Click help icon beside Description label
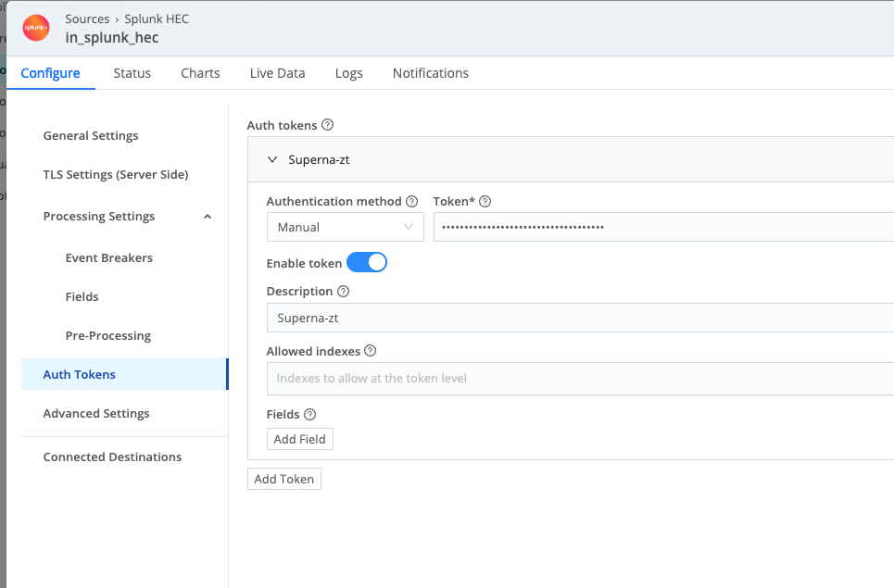894x588 pixels. tap(344, 291)
